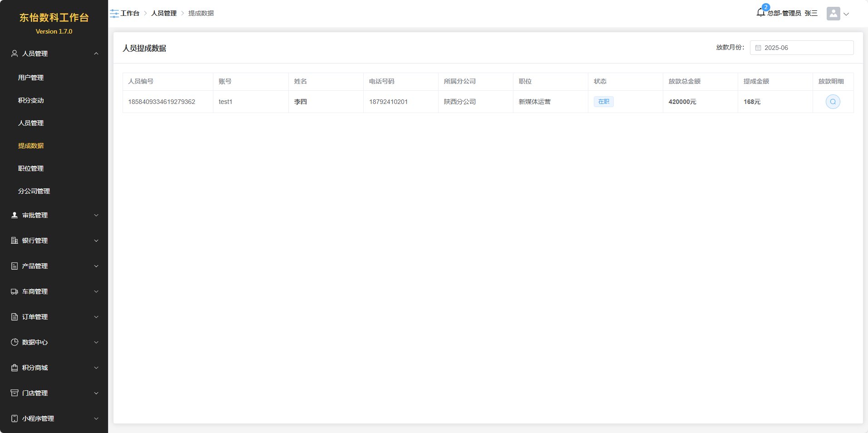
Task: Click the calendar icon in month field
Action: click(758, 48)
